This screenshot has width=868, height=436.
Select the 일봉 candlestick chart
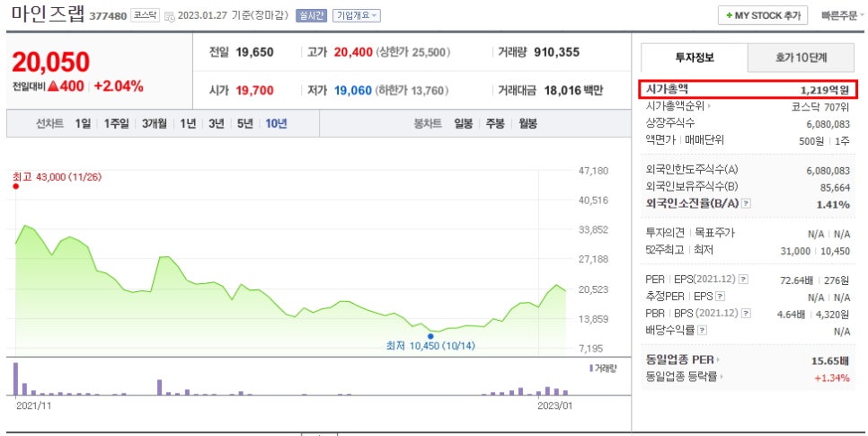click(x=464, y=123)
